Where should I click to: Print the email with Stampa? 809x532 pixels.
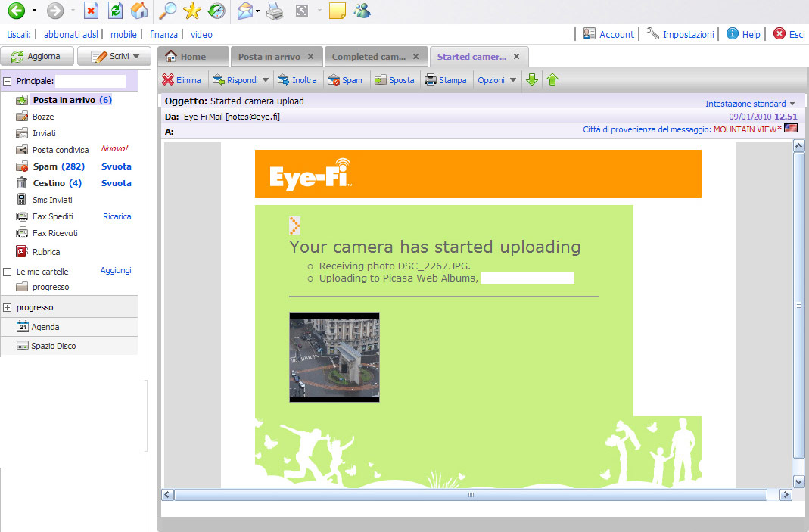pyautogui.click(x=445, y=80)
